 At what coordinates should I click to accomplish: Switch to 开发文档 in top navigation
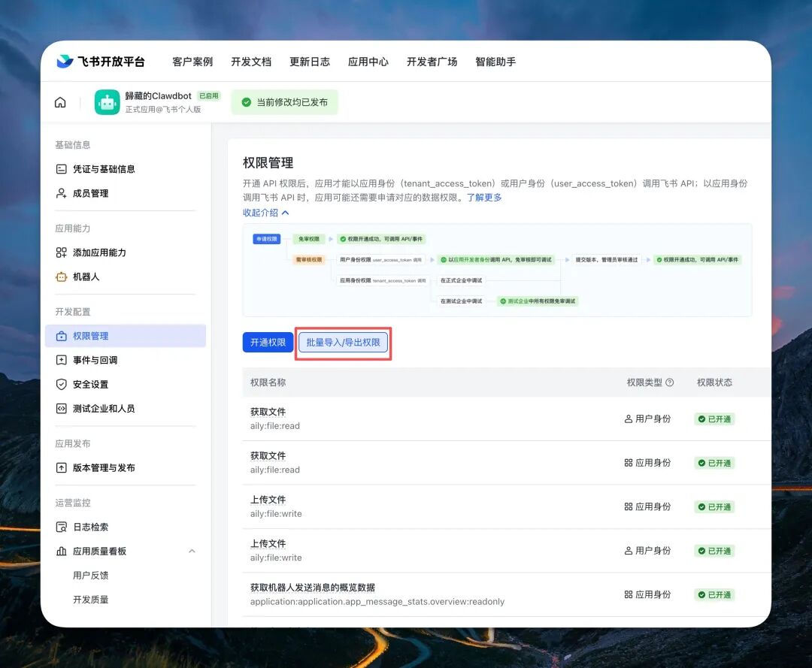click(x=251, y=62)
